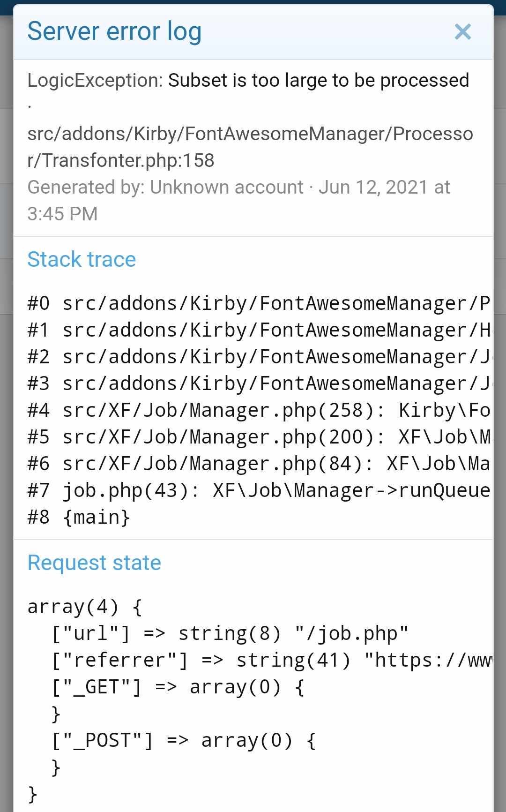Click stack trace line #2
506x812 pixels.
coord(258,357)
